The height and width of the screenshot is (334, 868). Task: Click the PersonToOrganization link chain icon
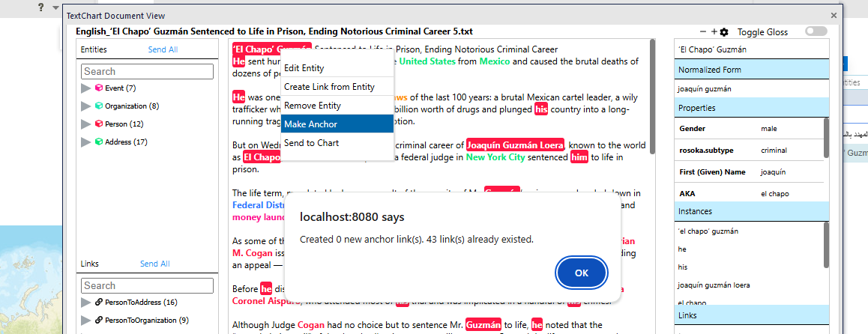click(99, 321)
